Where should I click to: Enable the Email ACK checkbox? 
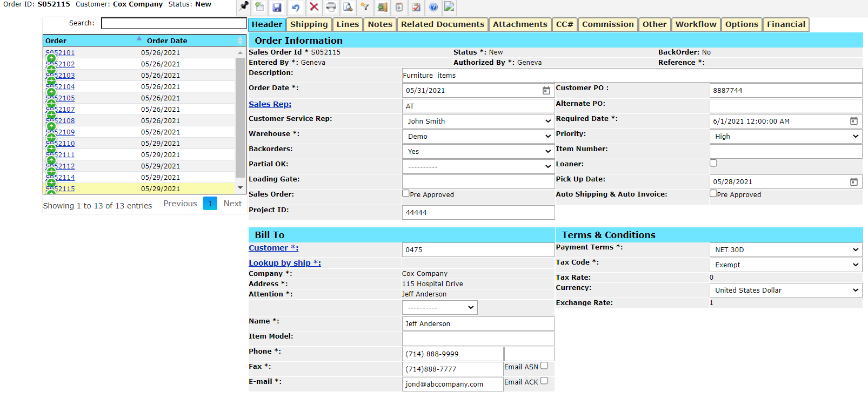[x=544, y=381]
